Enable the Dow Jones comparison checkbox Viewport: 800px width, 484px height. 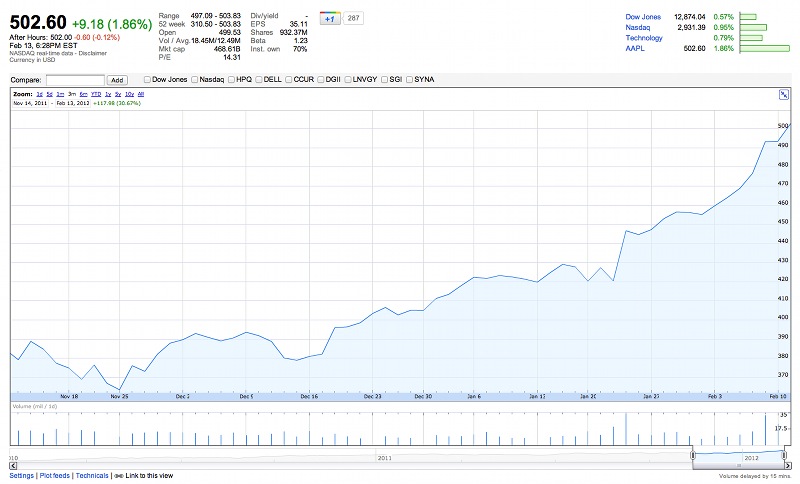[147, 79]
